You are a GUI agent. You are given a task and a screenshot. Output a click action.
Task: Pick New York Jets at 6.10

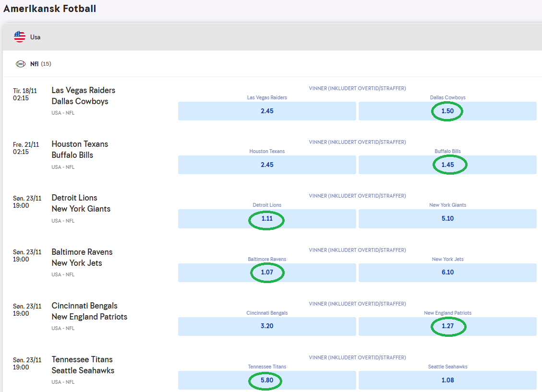tap(447, 273)
